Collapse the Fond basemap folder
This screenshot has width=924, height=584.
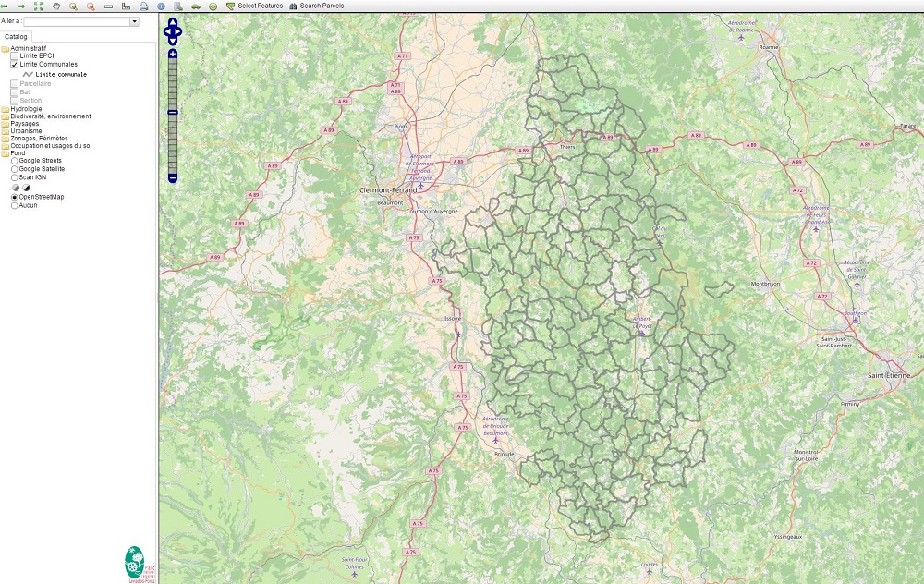click(5, 153)
